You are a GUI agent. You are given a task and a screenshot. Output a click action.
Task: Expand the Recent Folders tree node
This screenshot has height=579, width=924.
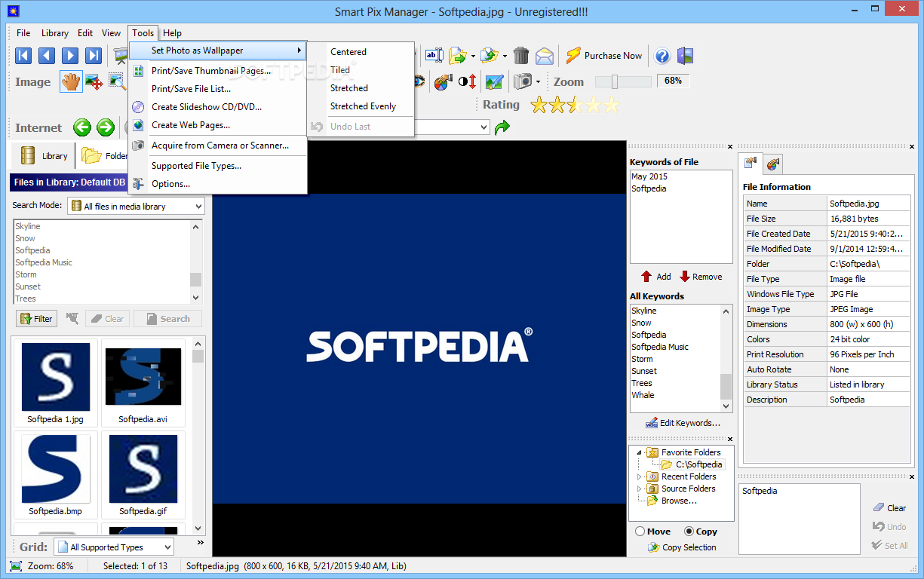tap(640, 476)
